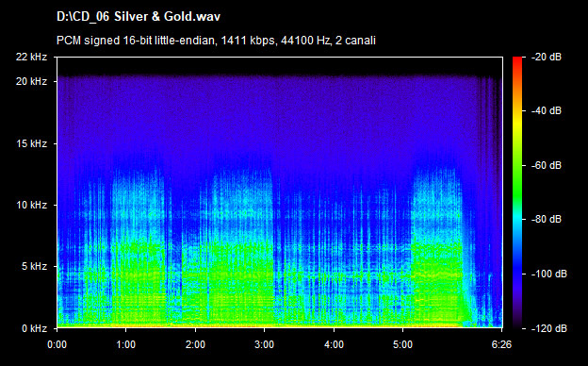The width and height of the screenshot is (588, 366).
Task: Click the 5 kHz frequency axis label
Action: coord(34,267)
